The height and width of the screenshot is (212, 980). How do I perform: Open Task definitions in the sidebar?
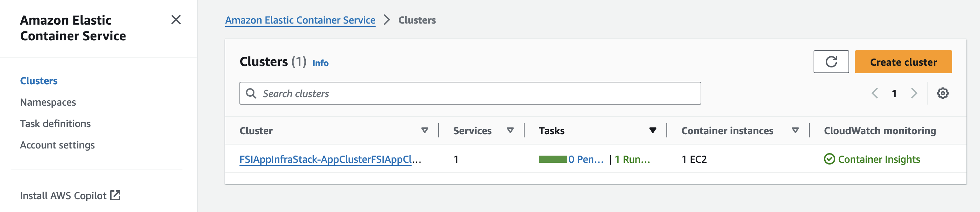pyautogui.click(x=55, y=123)
